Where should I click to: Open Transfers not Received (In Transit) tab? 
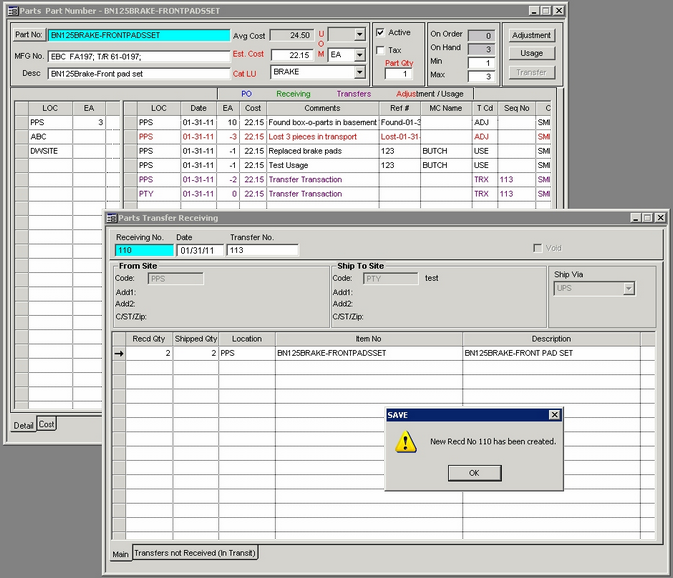193,553
